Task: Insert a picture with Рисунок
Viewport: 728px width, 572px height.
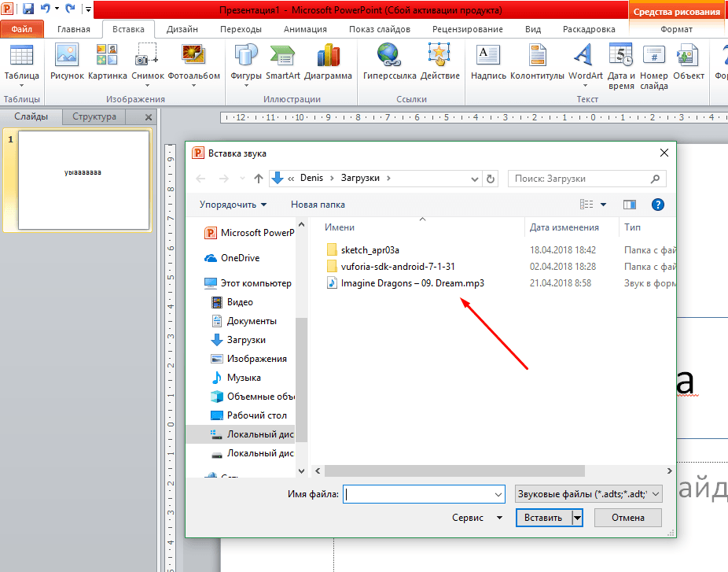Action: click(x=67, y=63)
